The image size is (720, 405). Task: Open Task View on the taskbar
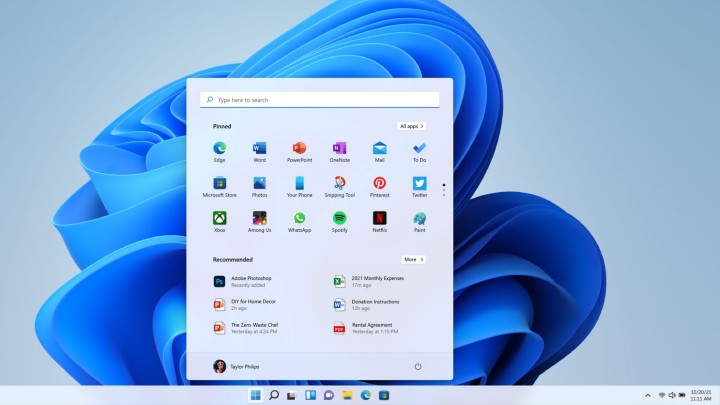coord(292,395)
